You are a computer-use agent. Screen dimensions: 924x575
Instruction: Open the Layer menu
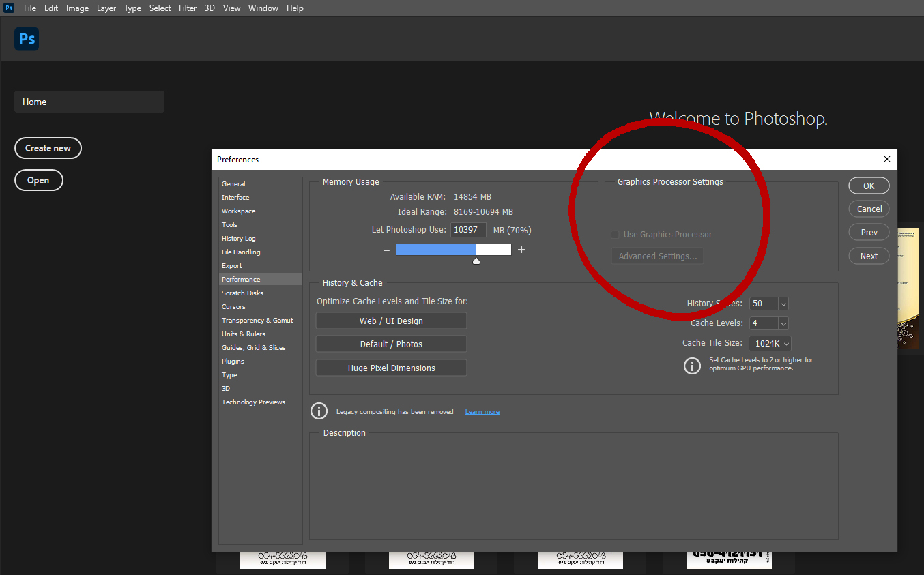tap(106, 8)
